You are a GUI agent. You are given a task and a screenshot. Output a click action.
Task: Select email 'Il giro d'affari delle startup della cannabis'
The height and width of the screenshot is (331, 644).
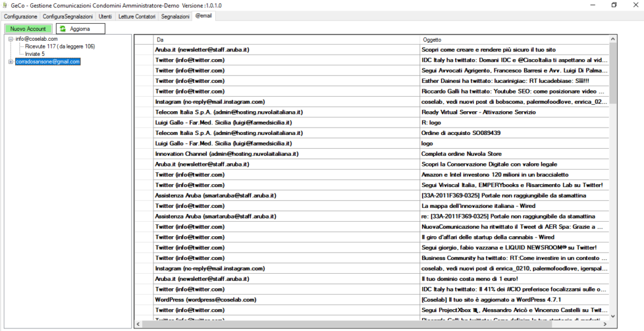click(514, 237)
